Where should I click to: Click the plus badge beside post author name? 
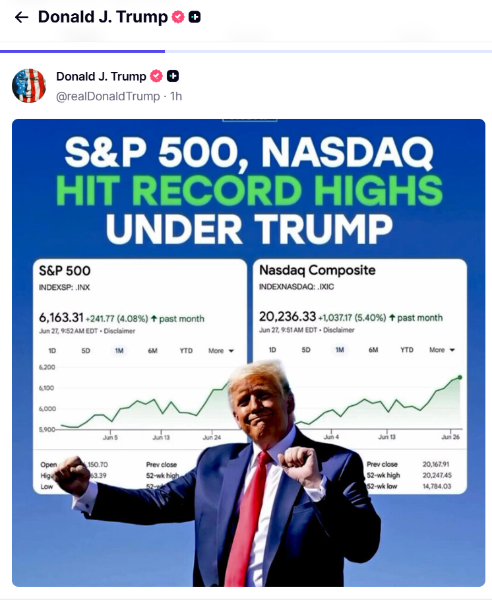(x=173, y=76)
